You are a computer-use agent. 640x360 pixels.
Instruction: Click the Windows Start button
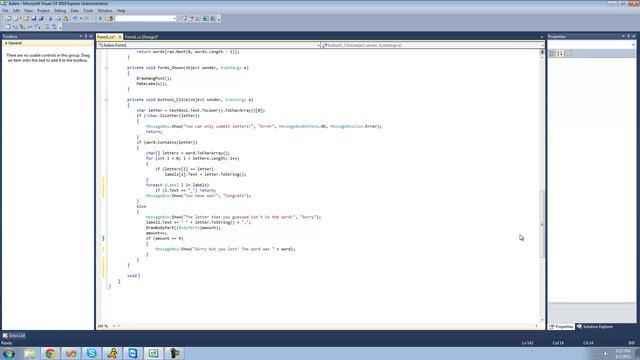(x=9, y=353)
